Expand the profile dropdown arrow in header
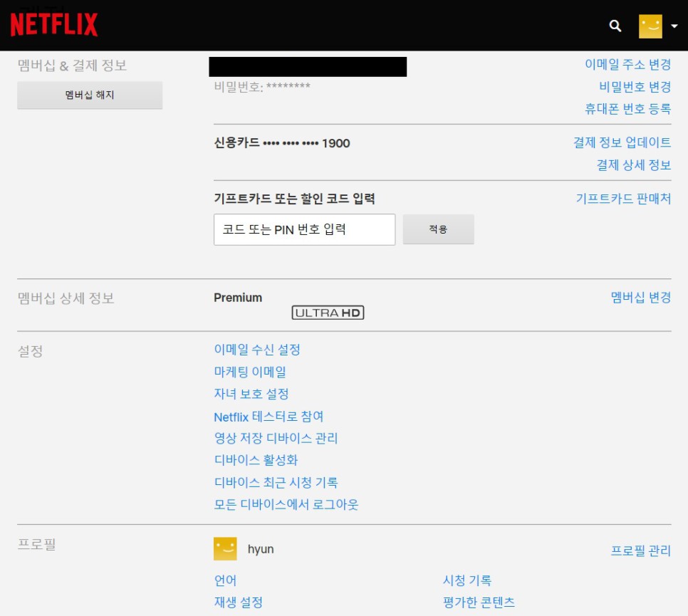Screen dimensions: 688x616 pos(674,26)
